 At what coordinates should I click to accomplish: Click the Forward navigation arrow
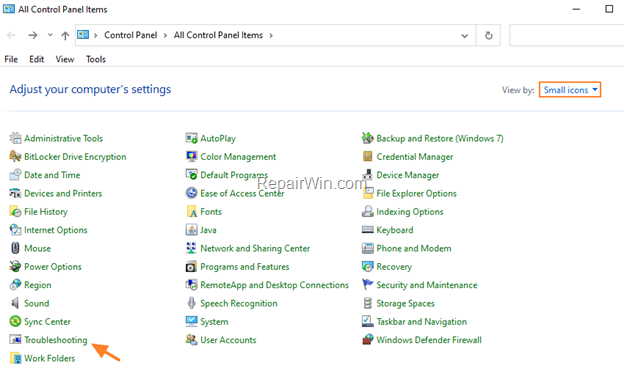[x=33, y=35]
